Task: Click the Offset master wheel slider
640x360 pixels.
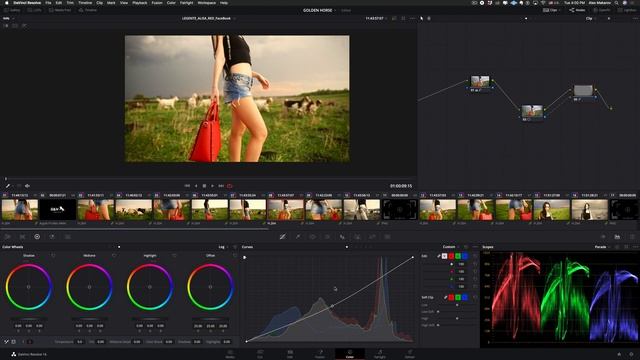Action: (x=210, y=319)
